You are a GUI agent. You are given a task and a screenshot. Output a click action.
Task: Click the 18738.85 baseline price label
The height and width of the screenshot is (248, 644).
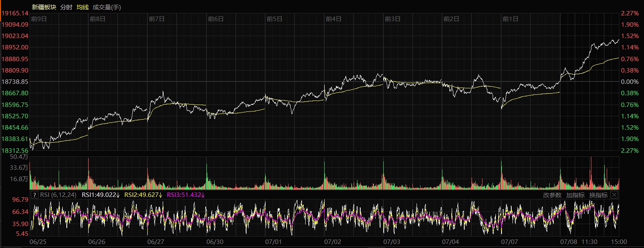click(15, 82)
